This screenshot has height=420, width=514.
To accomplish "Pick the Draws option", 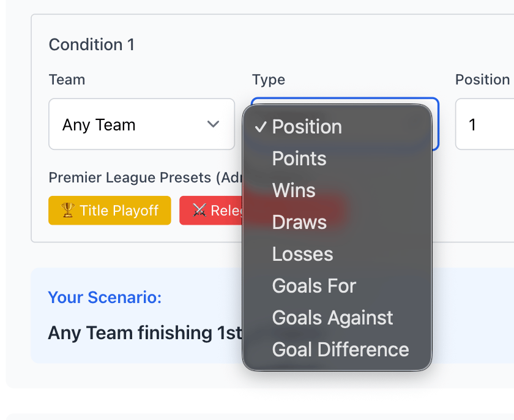I will tap(299, 222).
